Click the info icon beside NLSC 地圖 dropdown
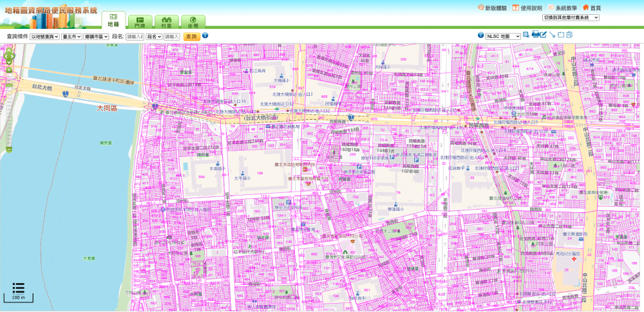Viewport: 644px width, 312px height. point(480,36)
